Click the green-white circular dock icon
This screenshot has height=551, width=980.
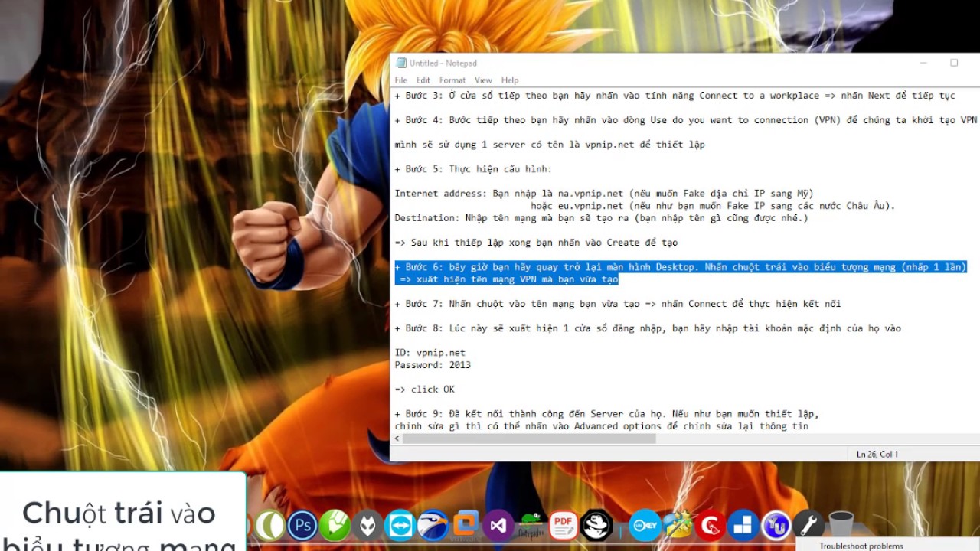(270, 526)
